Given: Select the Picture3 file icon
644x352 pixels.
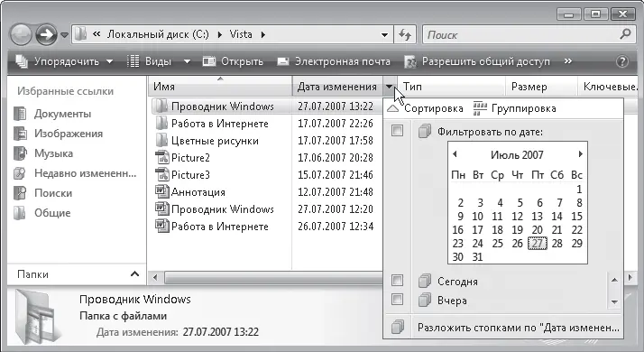Looking at the screenshot, I should tap(161, 175).
